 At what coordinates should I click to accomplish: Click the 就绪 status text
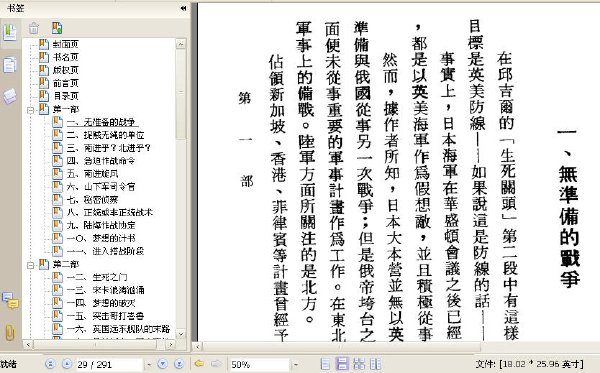pyautogui.click(x=8, y=364)
